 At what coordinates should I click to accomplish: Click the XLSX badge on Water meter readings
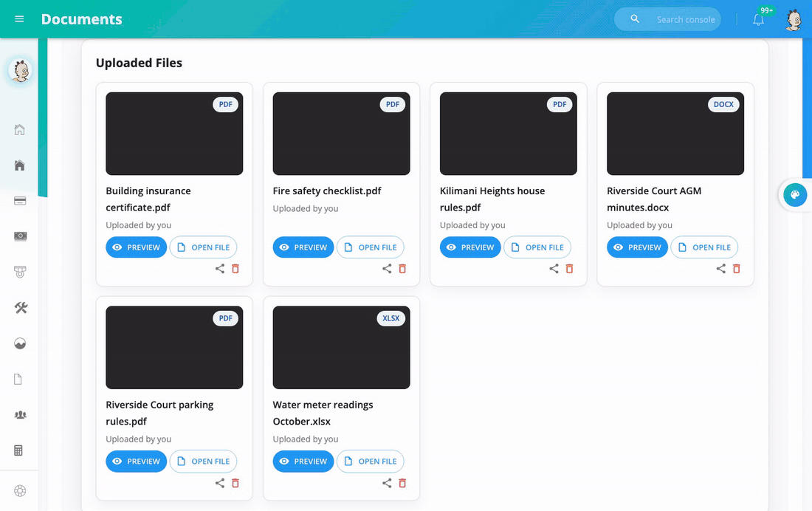click(x=391, y=318)
